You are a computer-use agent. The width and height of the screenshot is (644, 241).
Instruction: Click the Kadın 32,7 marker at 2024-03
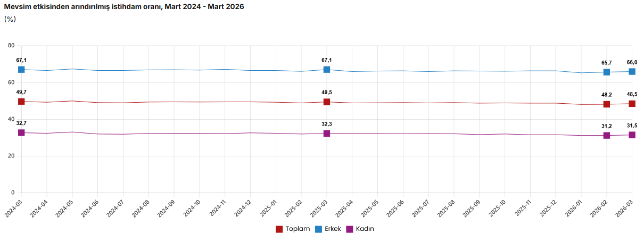(21, 132)
